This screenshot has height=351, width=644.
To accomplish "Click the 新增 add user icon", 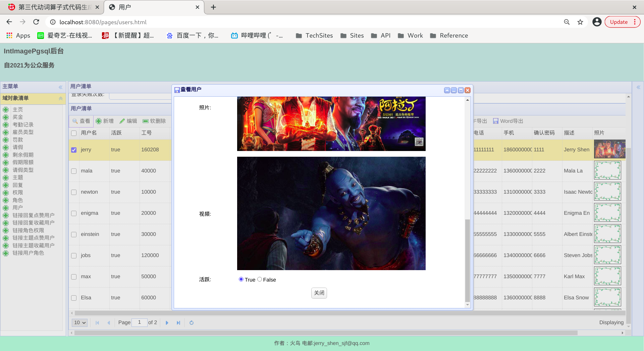I will tap(99, 121).
